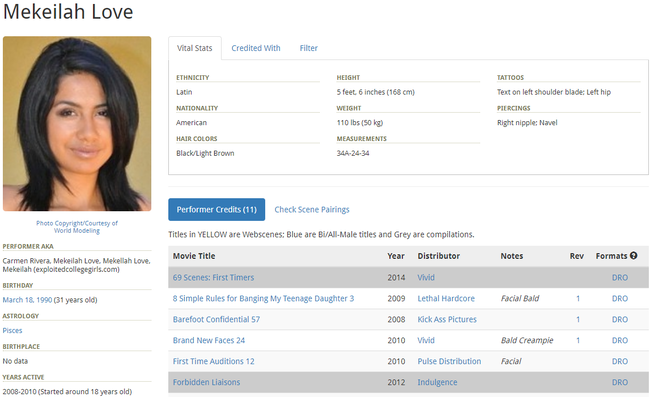
Task: Select the Performer AKA names text
Action: click(x=76, y=265)
